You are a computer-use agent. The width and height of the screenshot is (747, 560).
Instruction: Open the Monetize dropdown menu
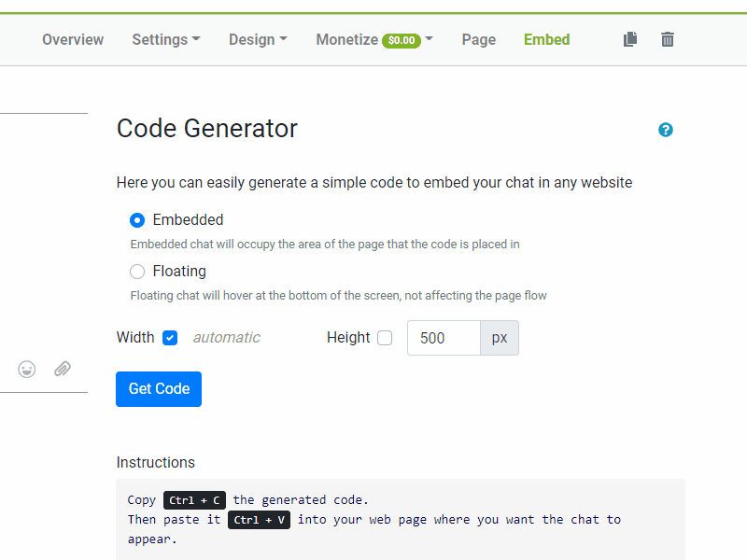tap(373, 39)
